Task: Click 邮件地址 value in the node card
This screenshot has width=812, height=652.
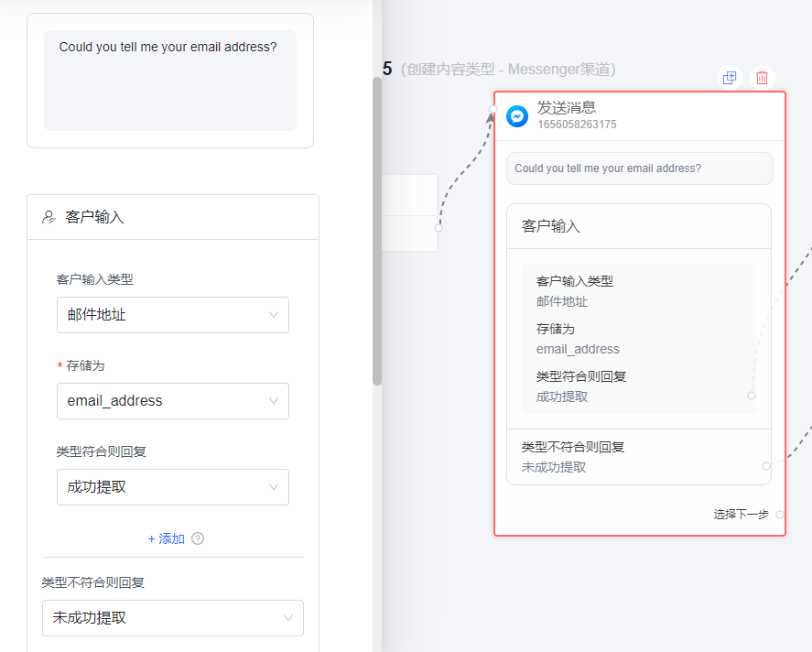Action: [562, 301]
